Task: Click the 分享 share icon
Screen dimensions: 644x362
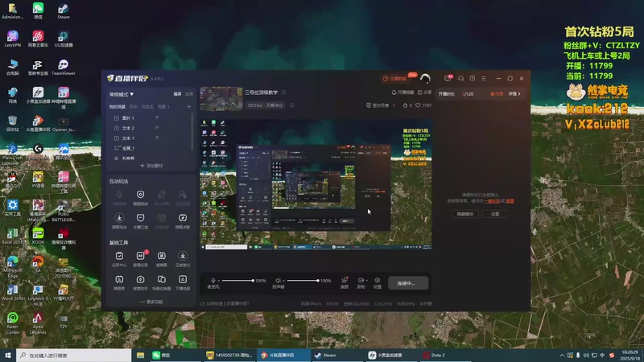Action: 425,93
